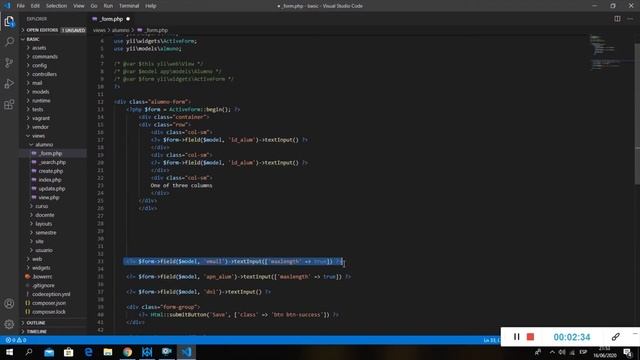Open update.php in explorer
Image resolution: width=640 pixels, height=360 pixels.
click(53, 189)
